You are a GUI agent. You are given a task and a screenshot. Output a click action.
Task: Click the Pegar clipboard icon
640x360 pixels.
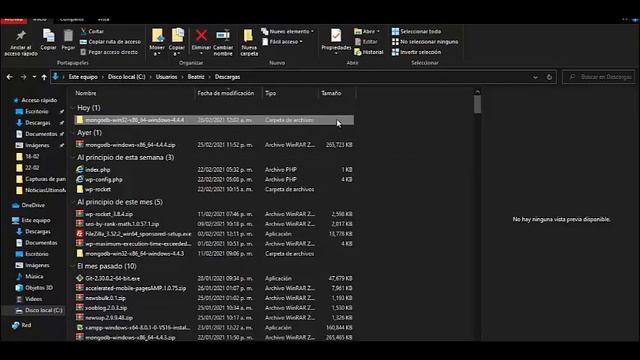[68, 40]
